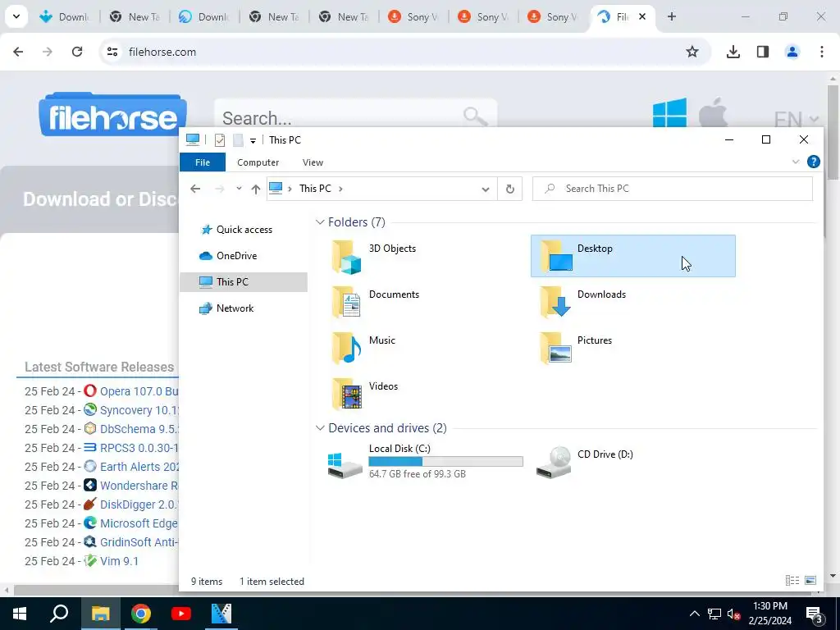Close the active Filehorse tab
Screen dimensions: 840x630
pos(642,16)
